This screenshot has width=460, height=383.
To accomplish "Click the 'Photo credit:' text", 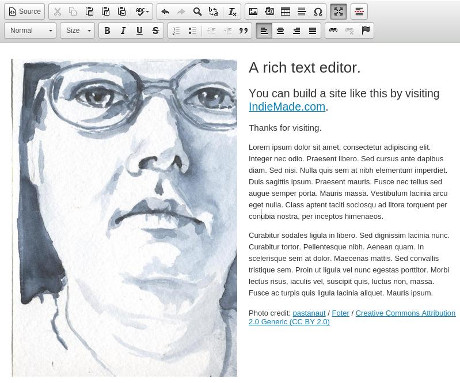I will tap(269, 313).
